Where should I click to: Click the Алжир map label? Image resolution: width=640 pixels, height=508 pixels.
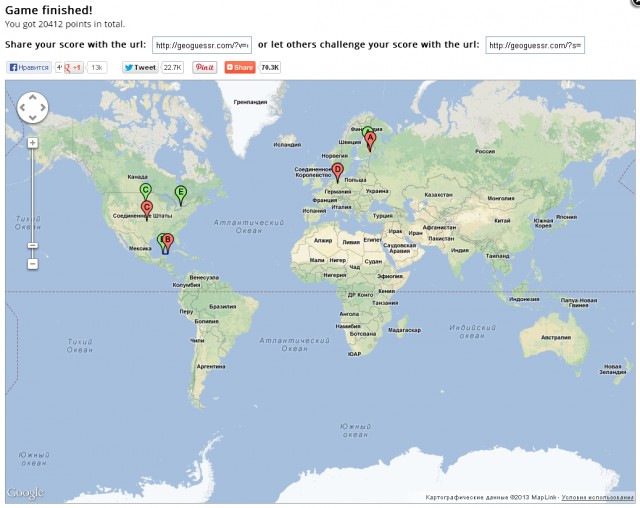click(323, 240)
